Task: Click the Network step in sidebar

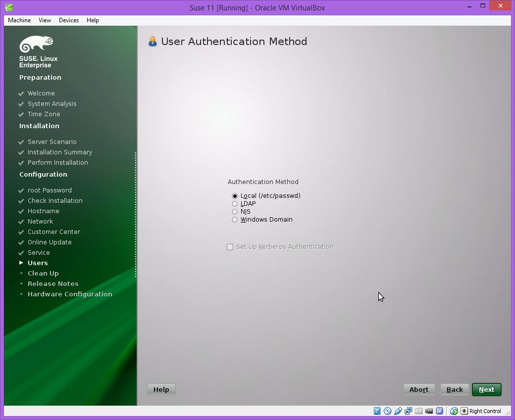Action: point(40,222)
